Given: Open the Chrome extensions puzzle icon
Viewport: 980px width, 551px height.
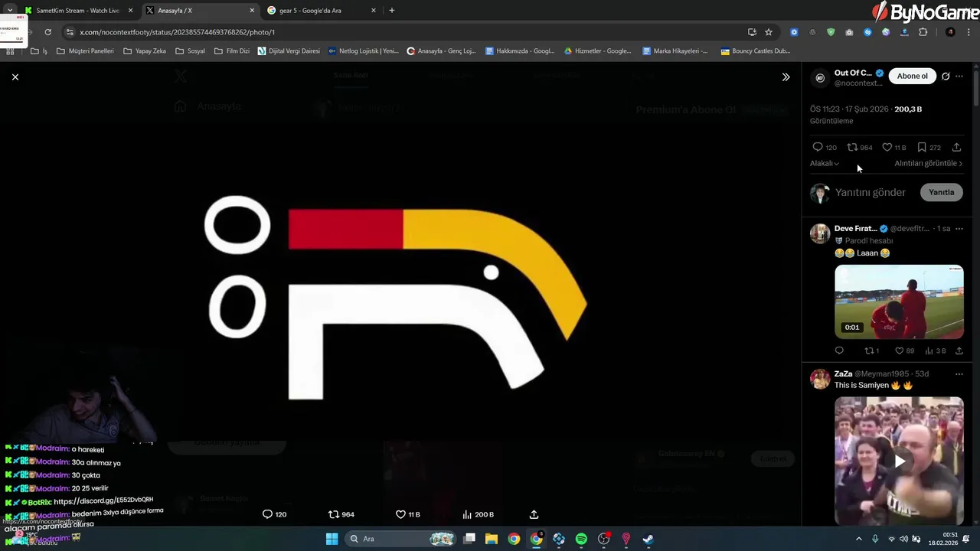Looking at the screenshot, I should (923, 32).
